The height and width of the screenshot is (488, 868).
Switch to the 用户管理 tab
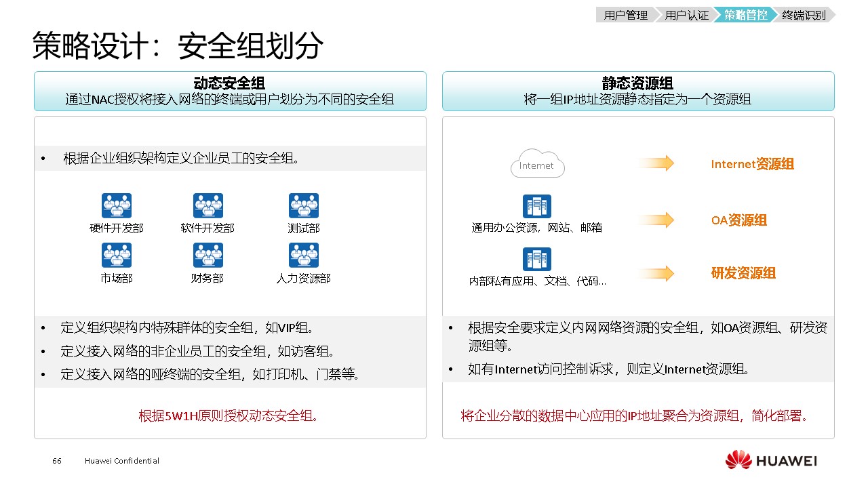[x=625, y=15]
